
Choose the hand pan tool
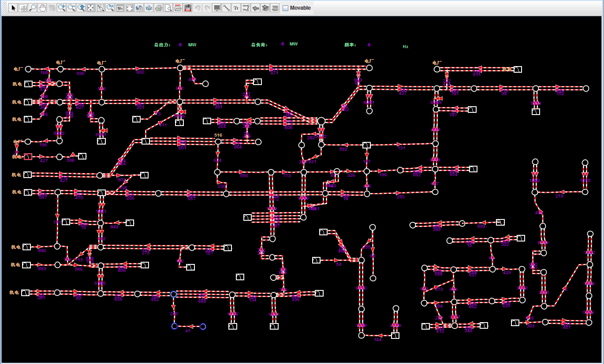42,8
